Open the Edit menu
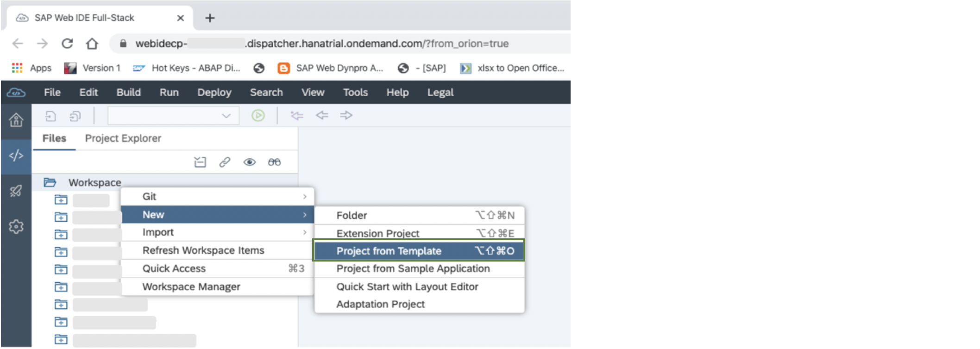980x349 pixels. point(88,93)
